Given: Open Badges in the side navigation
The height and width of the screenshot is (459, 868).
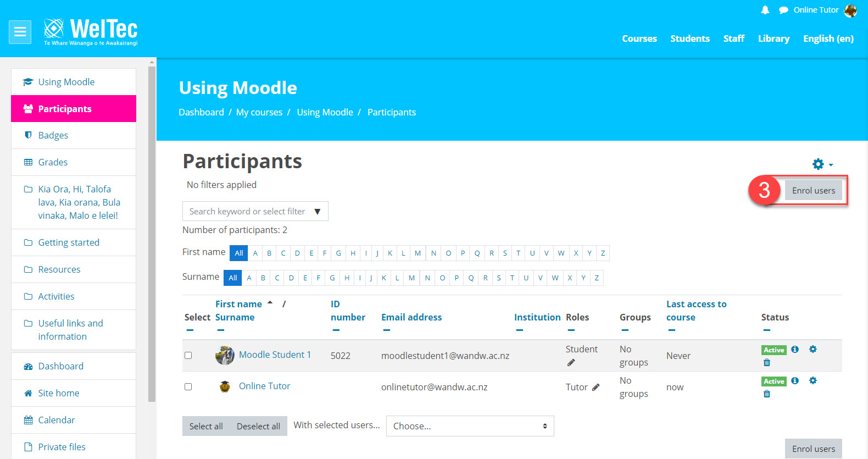Looking at the screenshot, I should (74, 135).
